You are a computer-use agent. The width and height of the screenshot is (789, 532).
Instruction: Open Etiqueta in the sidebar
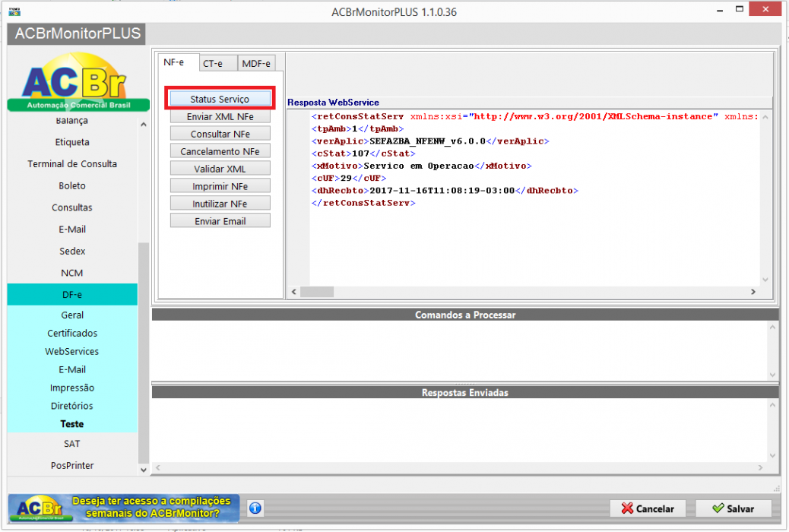pos(72,142)
